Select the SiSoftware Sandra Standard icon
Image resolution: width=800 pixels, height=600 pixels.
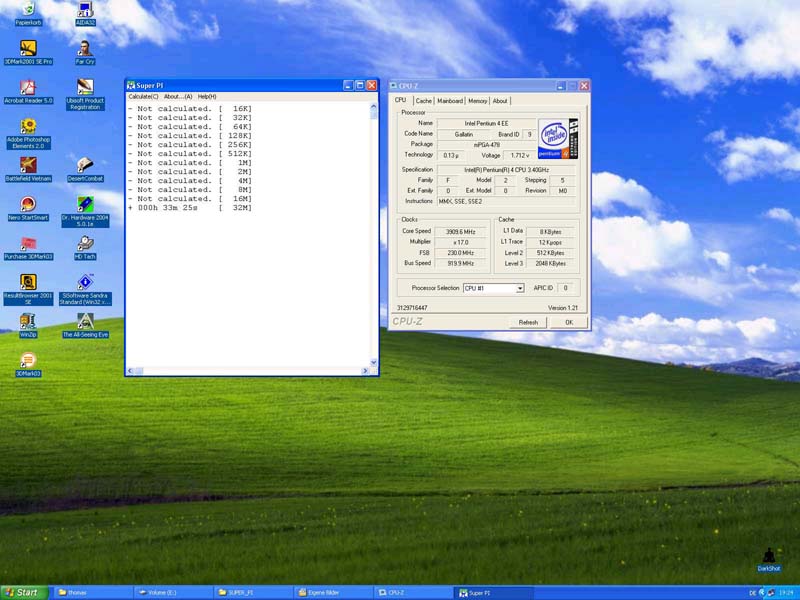point(85,289)
